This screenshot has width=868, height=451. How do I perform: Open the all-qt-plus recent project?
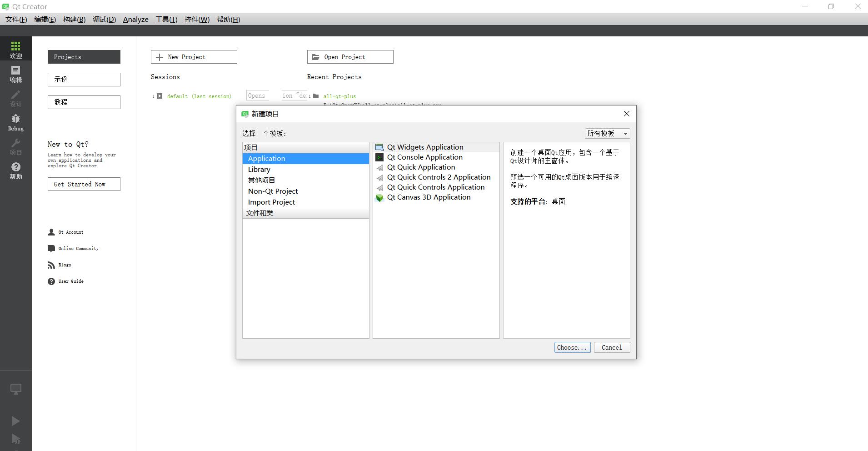tap(339, 96)
